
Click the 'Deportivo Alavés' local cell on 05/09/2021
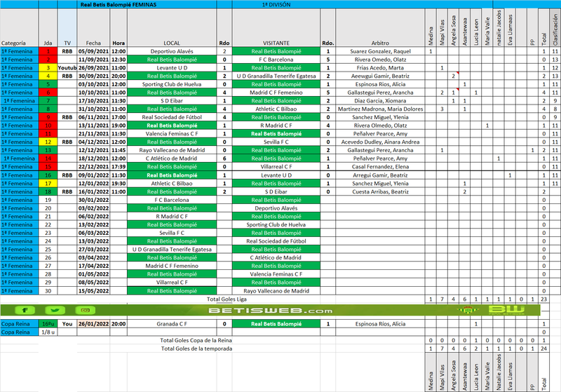[x=172, y=51]
